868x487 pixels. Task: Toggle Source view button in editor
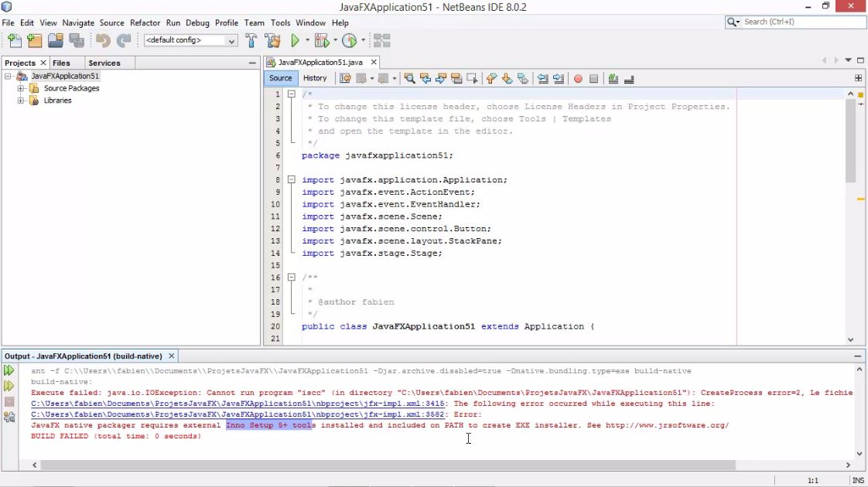pyautogui.click(x=280, y=78)
